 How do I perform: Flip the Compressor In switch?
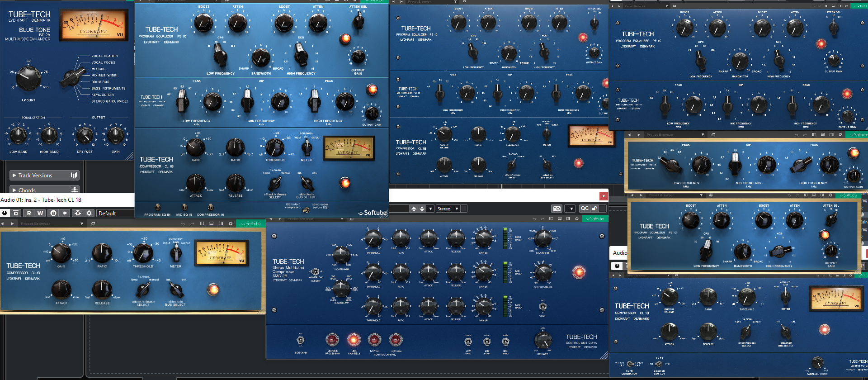(210, 208)
